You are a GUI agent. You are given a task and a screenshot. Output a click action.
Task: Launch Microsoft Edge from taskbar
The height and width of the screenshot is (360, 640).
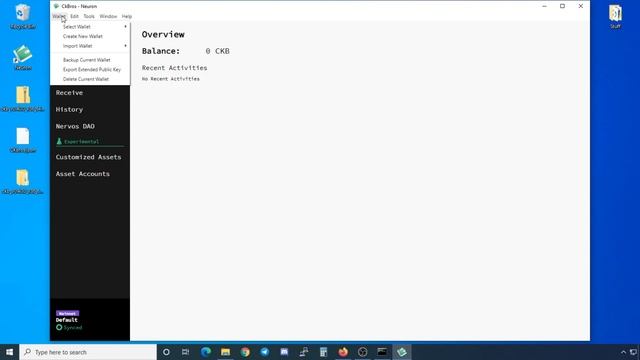click(x=206, y=352)
